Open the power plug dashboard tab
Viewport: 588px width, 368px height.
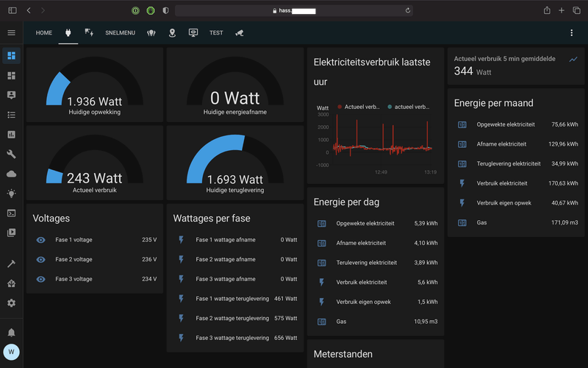[68, 32]
